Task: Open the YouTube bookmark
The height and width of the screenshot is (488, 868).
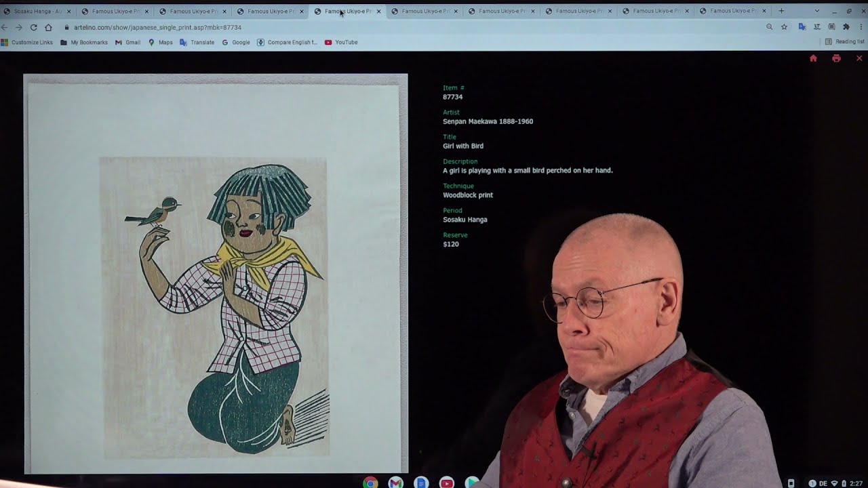Action: point(341,42)
